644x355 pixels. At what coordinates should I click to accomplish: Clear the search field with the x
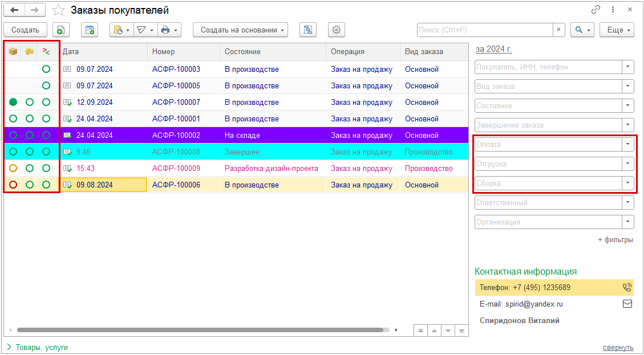[x=558, y=30]
